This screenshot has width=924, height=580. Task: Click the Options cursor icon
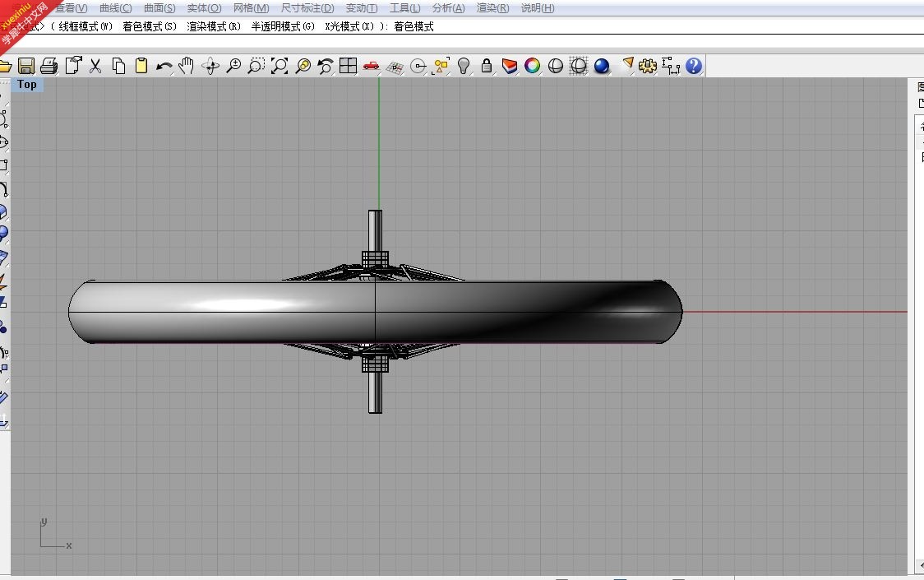pyautogui.click(x=628, y=63)
